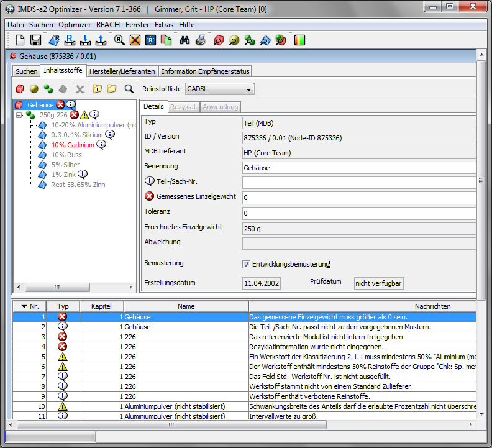Click the blue pyramid R toolbar icon
The height and width of the screenshot is (448, 492).
coord(54,40)
